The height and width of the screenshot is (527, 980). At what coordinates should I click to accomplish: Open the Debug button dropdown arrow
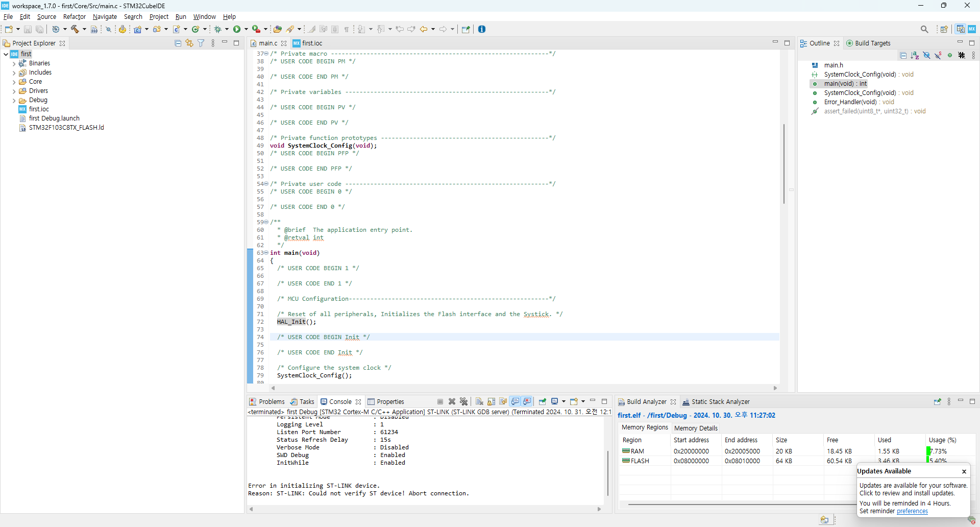227,29
